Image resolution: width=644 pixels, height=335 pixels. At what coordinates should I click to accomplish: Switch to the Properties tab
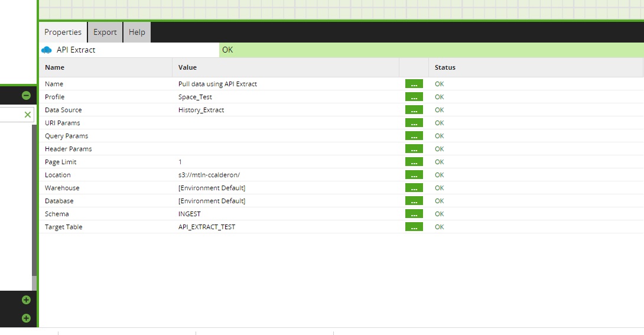click(63, 32)
